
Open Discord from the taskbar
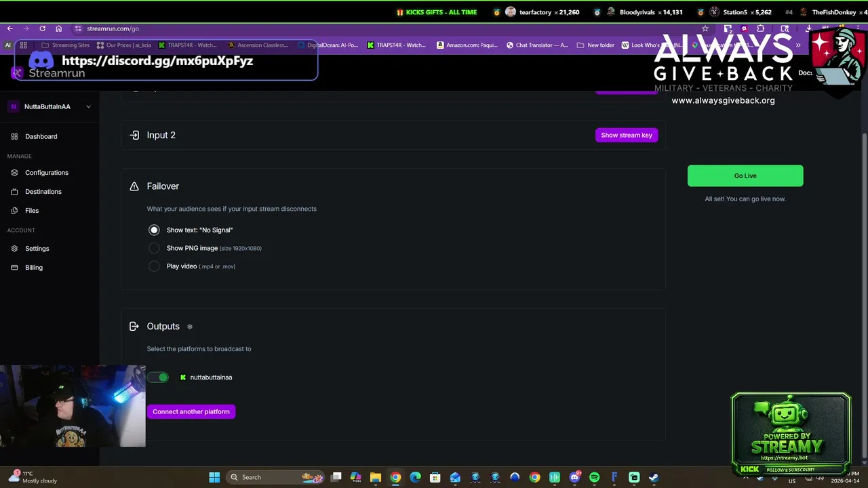point(575,477)
